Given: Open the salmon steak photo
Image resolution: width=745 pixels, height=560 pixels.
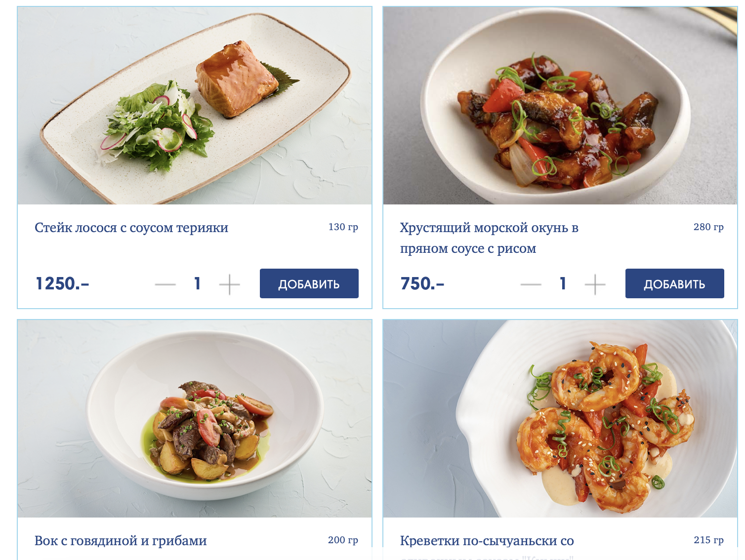Looking at the screenshot, I should 195,106.
